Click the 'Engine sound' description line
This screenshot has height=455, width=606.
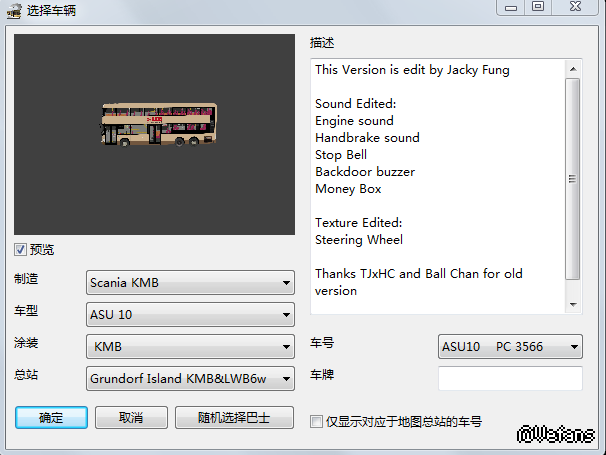[x=354, y=121]
